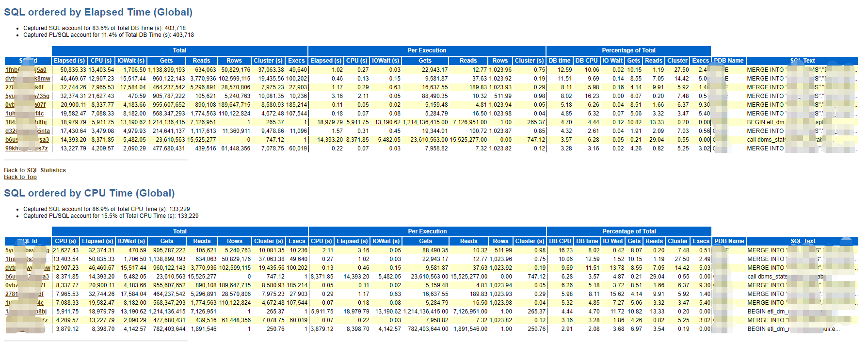The image size is (868, 345).
Task: Open SQL Id link ending in j5a0 in Elapsed Time table
Action: tap(26, 70)
